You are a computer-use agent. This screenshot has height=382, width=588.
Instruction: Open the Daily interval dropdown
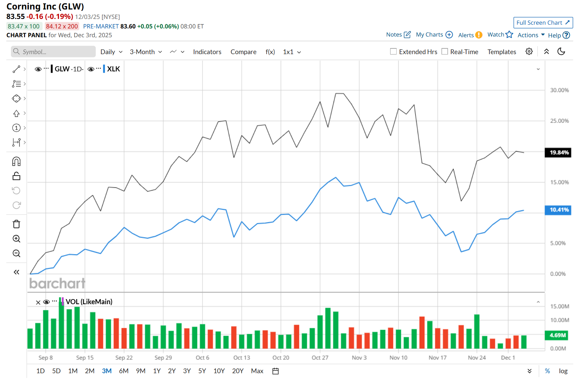(111, 52)
